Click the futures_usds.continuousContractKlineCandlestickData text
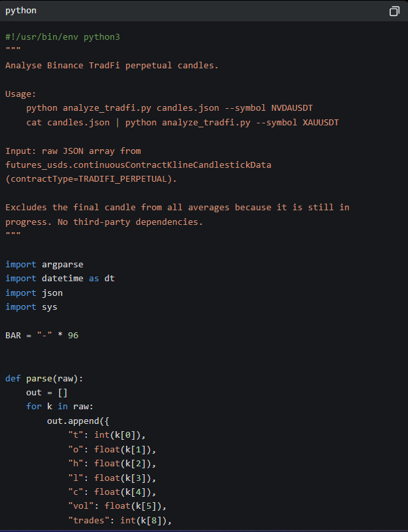Image resolution: width=408 pixels, height=532 pixels. (x=138, y=165)
